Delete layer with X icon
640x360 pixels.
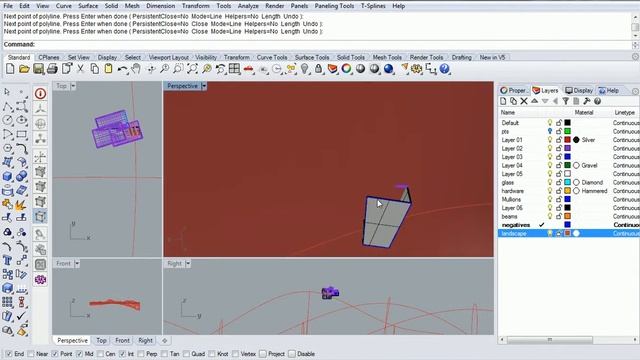coord(524,101)
